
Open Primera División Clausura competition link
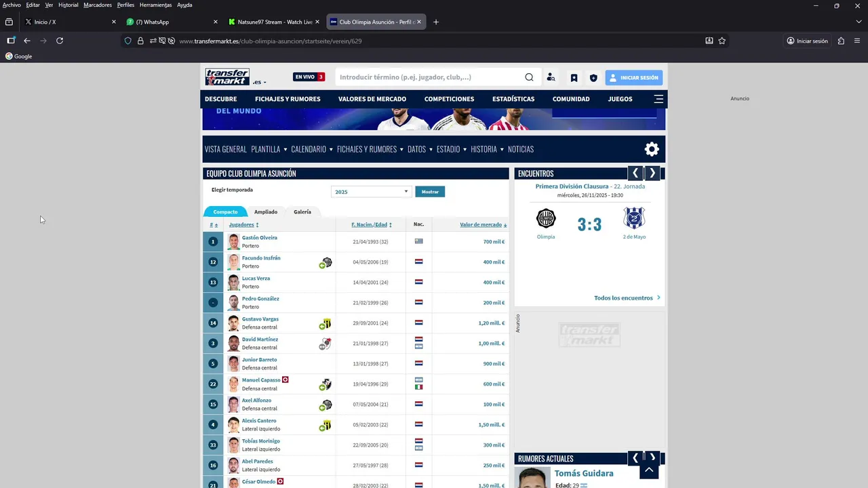572,186
